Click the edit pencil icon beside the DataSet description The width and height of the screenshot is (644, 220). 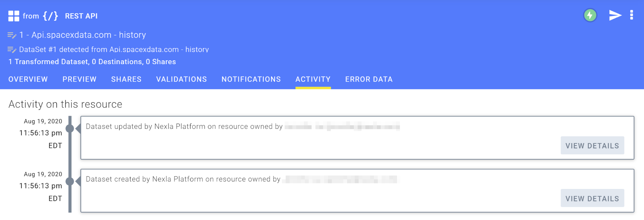click(x=12, y=50)
